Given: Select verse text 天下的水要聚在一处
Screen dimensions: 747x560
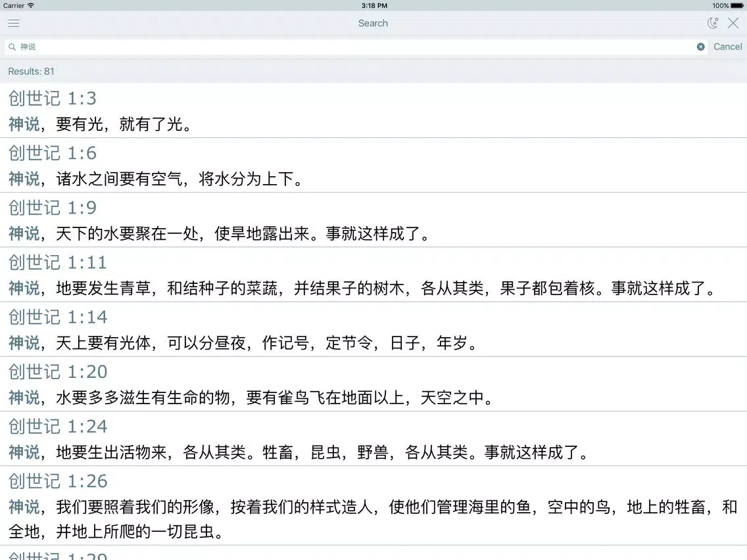Looking at the screenshot, I should point(127,234).
